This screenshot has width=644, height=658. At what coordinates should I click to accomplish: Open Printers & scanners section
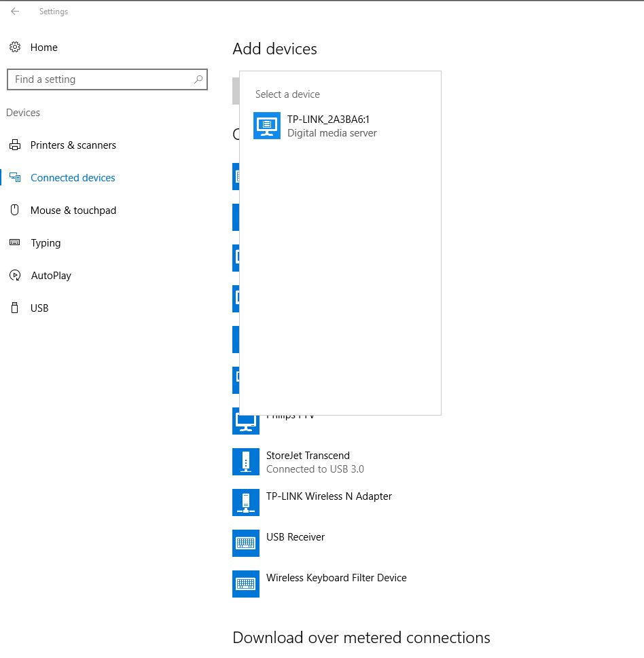tap(73, 145)
